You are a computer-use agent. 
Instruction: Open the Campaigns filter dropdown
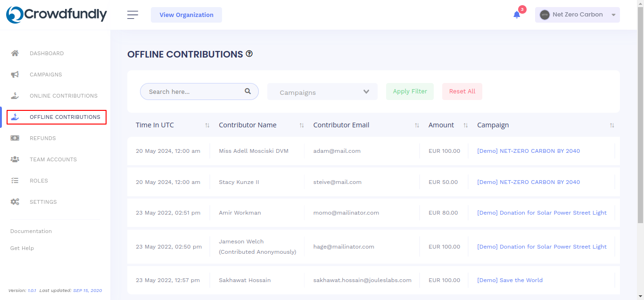322,92
